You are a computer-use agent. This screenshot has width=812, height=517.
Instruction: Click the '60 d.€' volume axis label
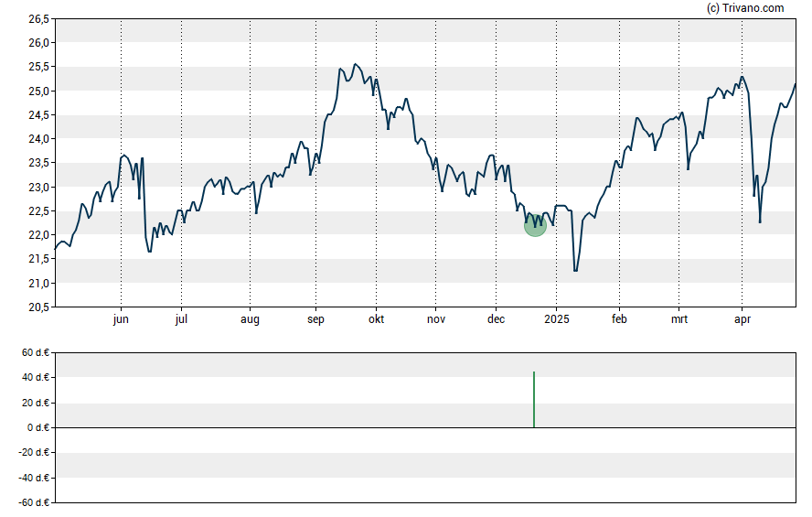tap(36, 353)
